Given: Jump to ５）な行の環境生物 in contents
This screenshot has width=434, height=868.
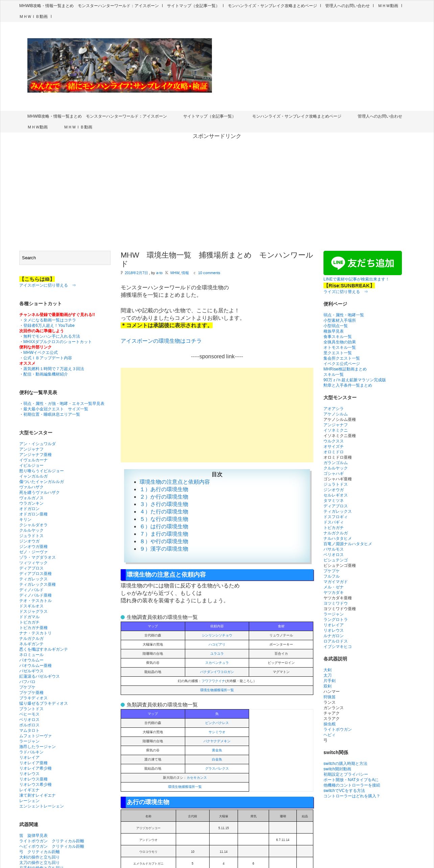Looking at the screenshot, I should [x=164, y=519].
